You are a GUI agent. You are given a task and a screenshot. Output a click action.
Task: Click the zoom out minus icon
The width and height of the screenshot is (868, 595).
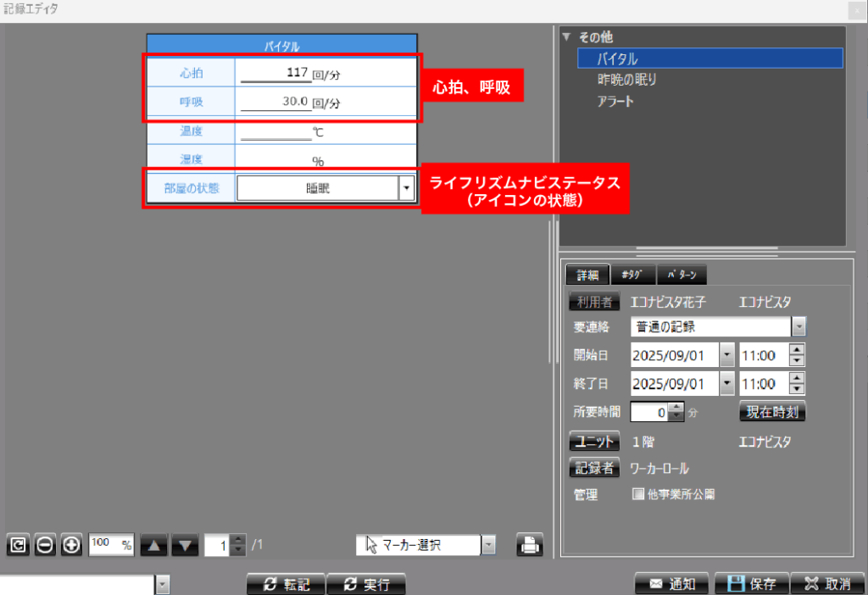[x=45, y=546]
